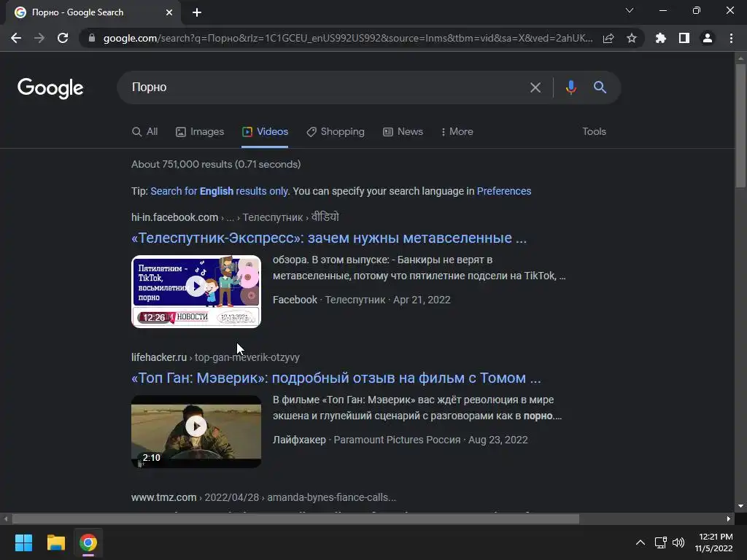Go back to the previous page
This screenshot has height=560, width=747.
point(16,38)
